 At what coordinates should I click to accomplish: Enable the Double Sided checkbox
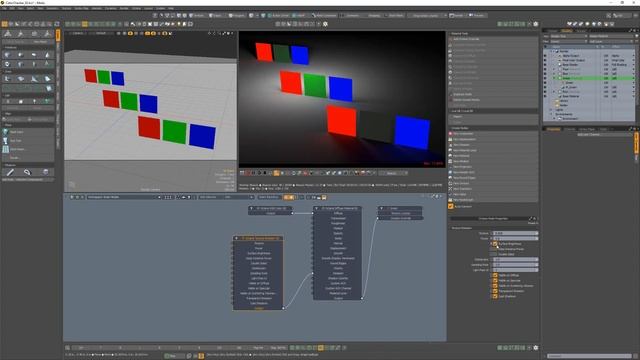pos(495,254)
